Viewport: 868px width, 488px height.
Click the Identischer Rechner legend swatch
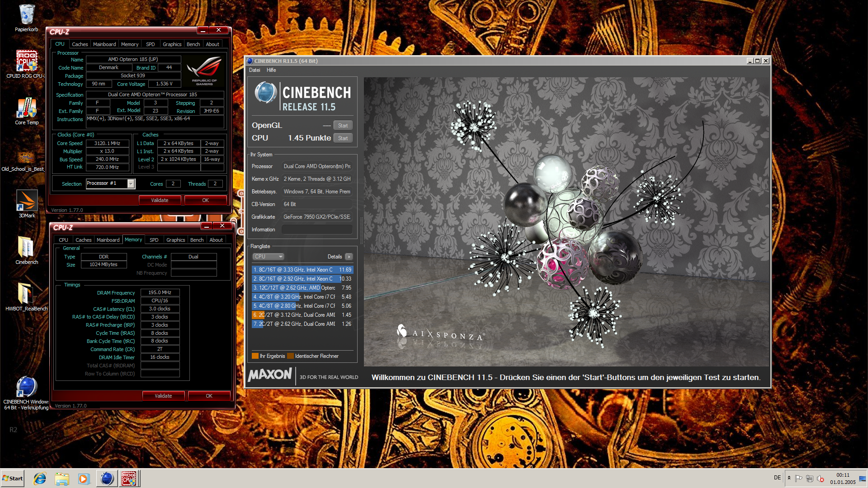click(290, 356)
